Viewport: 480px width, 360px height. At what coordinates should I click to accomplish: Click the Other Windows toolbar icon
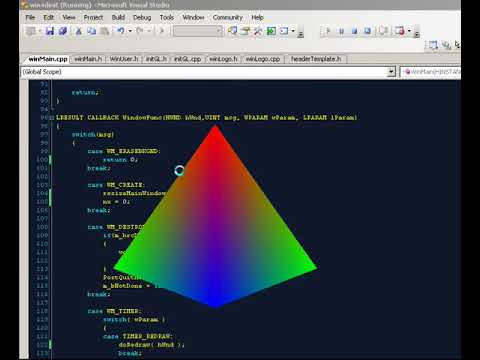point(284,31)
